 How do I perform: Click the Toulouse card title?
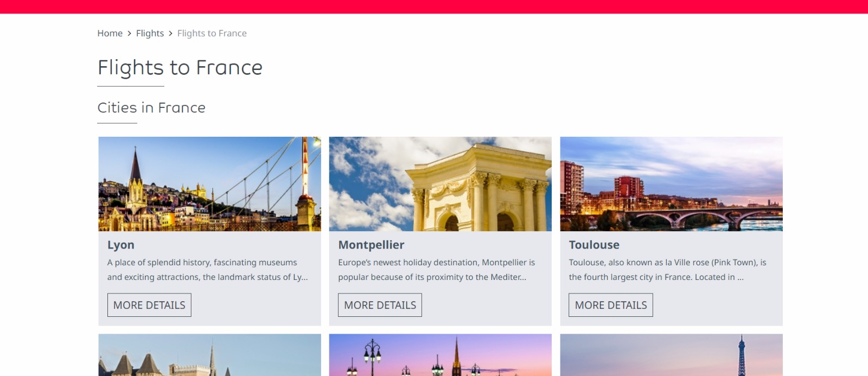tap(594, 245)
